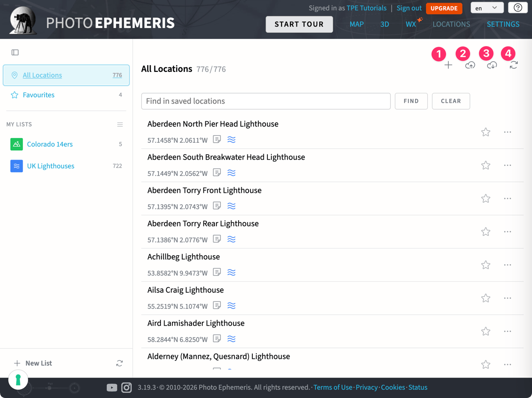The image size is (532, 398).
Task: Open the YouTube icon in footer
Action: pos(112,388)
